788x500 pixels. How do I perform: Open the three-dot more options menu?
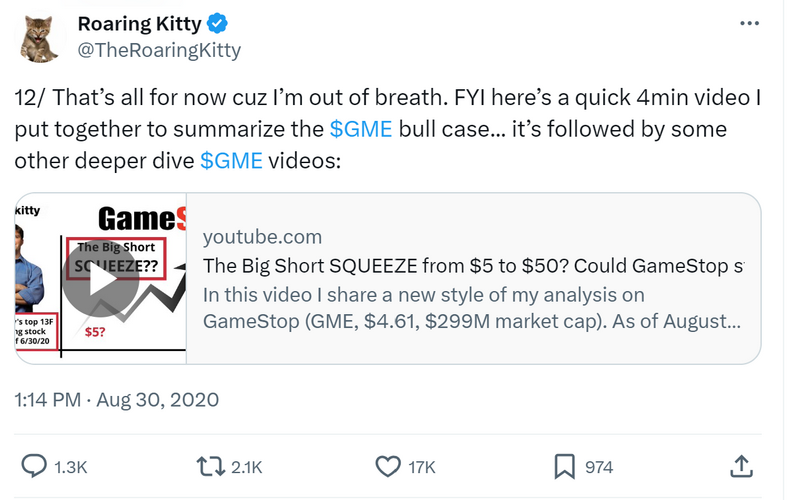point(747,23)
